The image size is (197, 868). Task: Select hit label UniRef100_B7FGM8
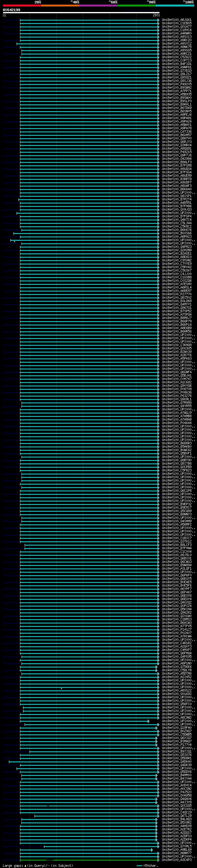[177, 165]
